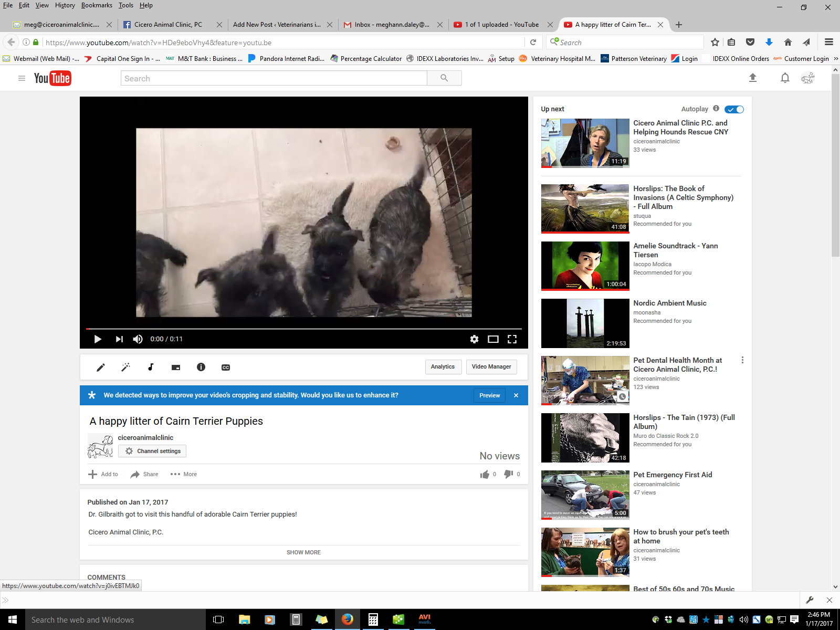Open Windows action center notifications
Viewport: 840px width, 630px height.
pyautogui.click(x=794, y=619)
